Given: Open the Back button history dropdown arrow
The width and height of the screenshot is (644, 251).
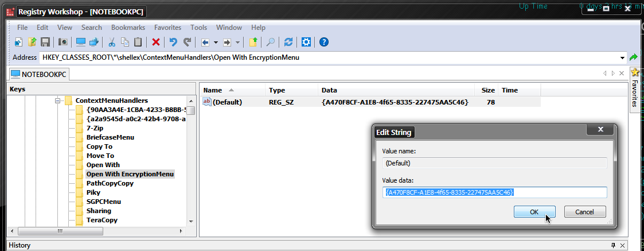Looking at the screenshot, I should (x=215, y=43).
